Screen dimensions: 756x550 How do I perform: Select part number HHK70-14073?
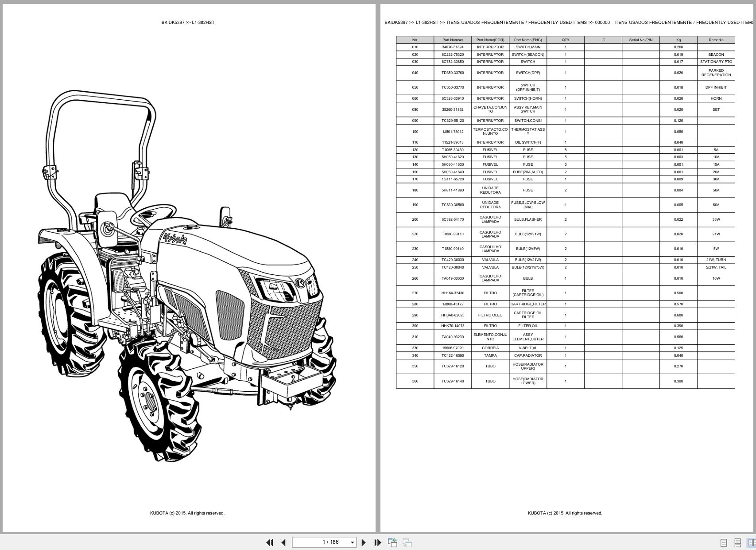tap(453, 326)
